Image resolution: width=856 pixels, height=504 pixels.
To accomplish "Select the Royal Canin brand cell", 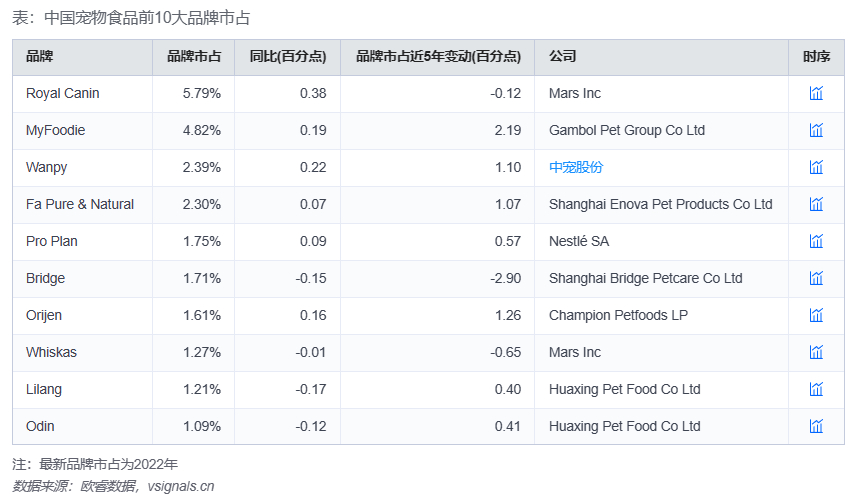I will click(x=63, y=93).
